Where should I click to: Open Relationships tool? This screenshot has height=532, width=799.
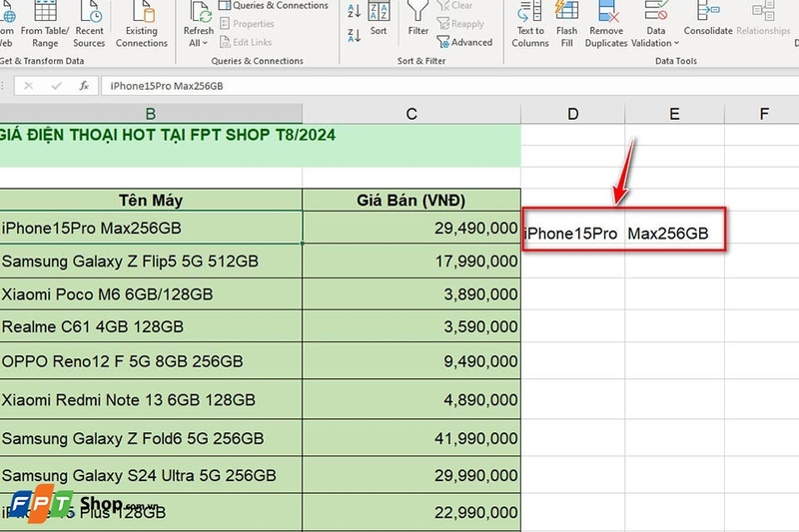763,18
